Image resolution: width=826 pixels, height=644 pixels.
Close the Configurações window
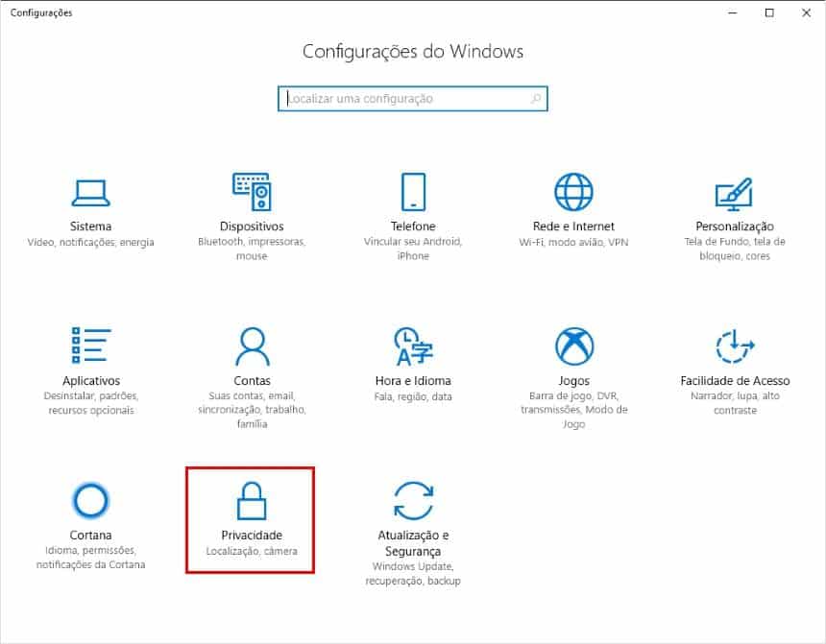click(807, 12)
